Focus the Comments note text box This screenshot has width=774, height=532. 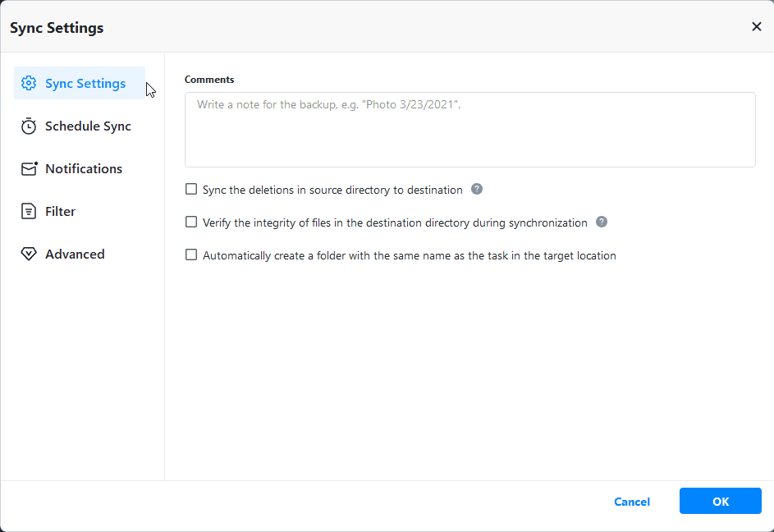point(469,130)
